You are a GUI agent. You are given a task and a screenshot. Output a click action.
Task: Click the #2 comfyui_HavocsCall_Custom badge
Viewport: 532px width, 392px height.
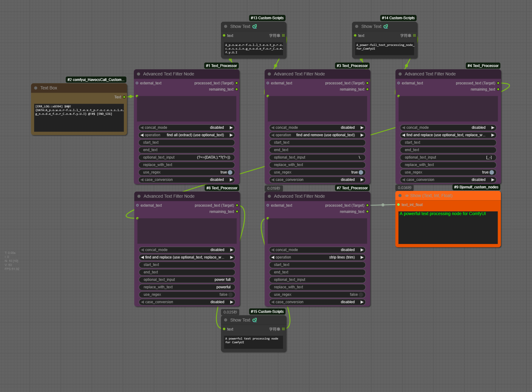click(x=96, y=80)
